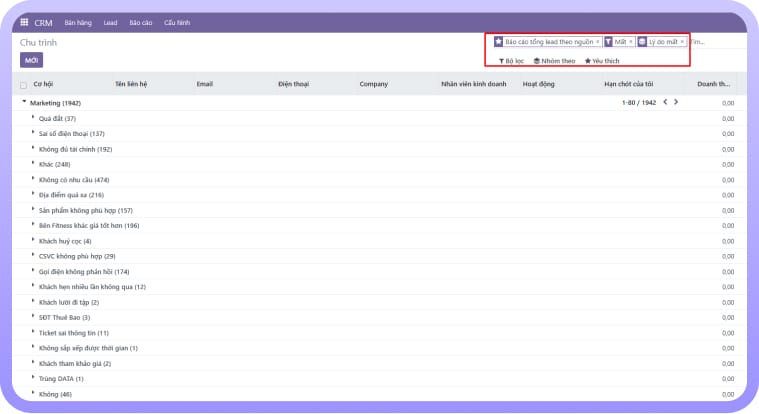
Task: Click the funnel icon on the Mất facet
Action: (608, 42)
